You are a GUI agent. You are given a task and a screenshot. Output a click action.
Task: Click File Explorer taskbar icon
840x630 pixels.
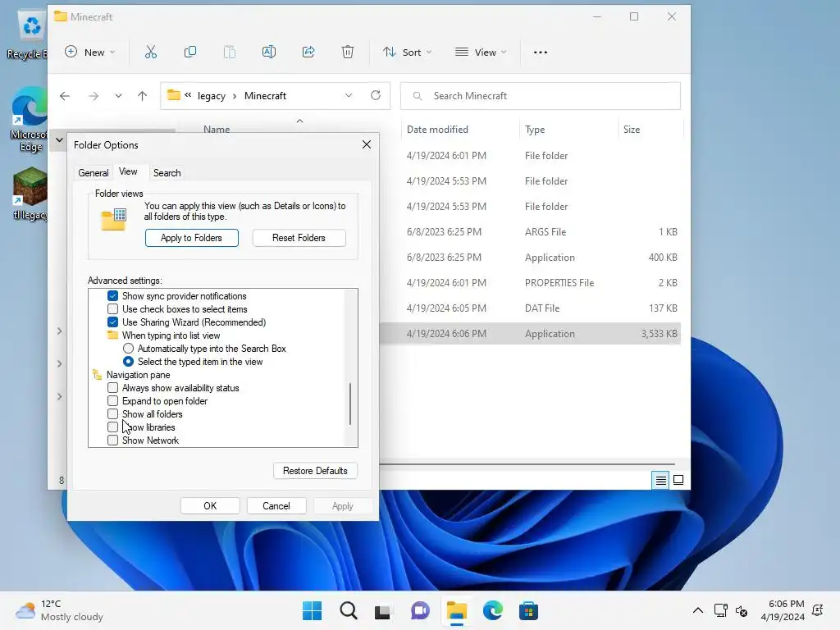(x=456, y=610)
